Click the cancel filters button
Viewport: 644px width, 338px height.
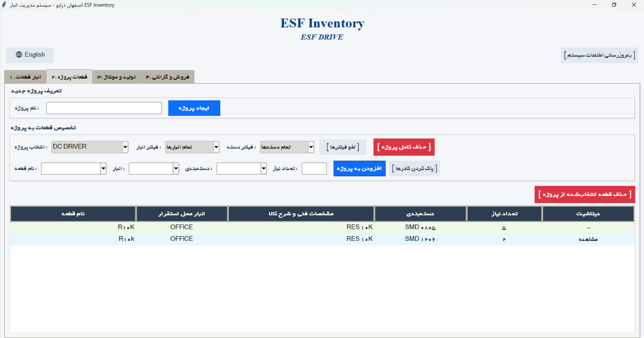343,147
